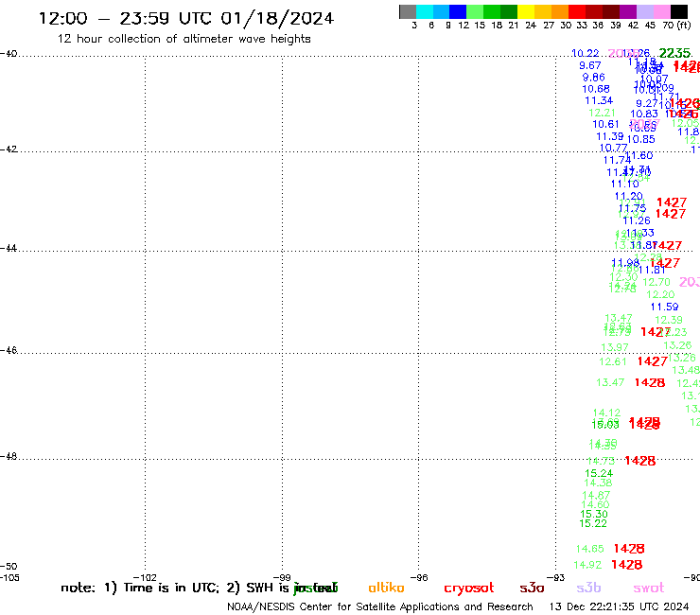
Task: Click the wave height value 12.70
Action: pos(656,282)
